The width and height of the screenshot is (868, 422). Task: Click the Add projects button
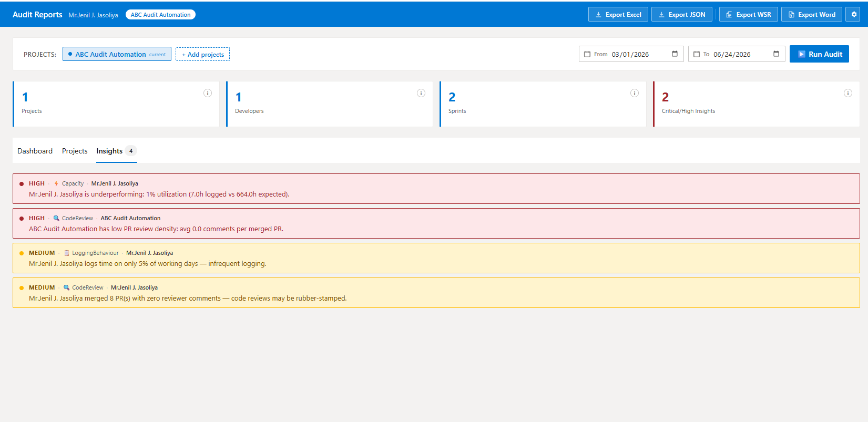[202, 54]
